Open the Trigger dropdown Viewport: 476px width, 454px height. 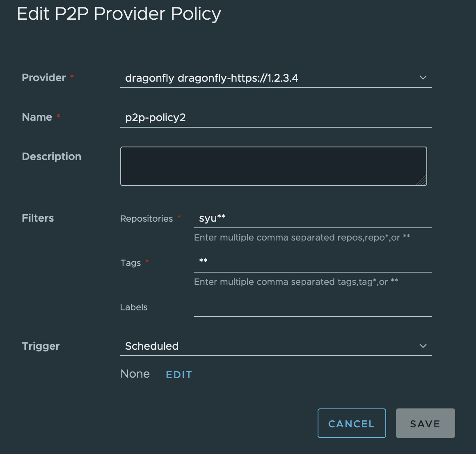pos(275,346)
